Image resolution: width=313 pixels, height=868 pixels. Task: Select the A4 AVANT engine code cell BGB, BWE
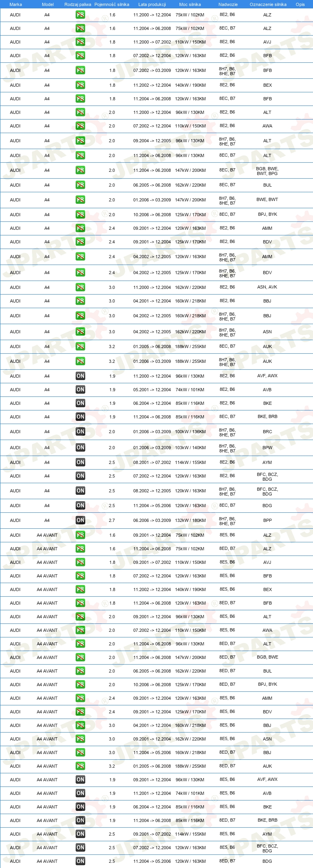click(x=267, y=657)
